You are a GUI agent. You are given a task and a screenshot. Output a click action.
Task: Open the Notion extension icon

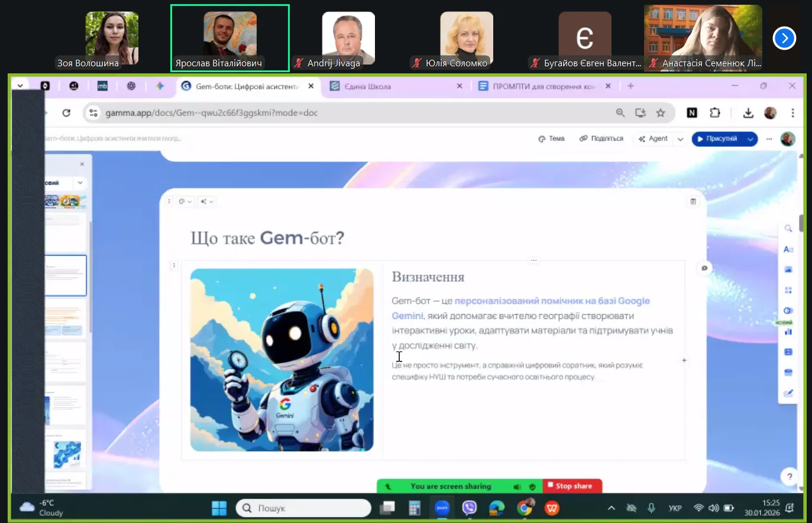(x=692, y=112)
